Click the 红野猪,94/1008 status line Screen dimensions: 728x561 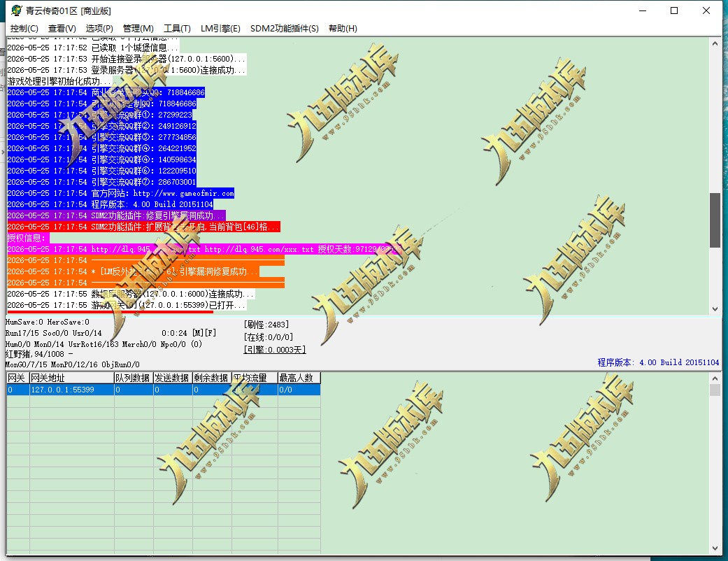click(39, 354)
